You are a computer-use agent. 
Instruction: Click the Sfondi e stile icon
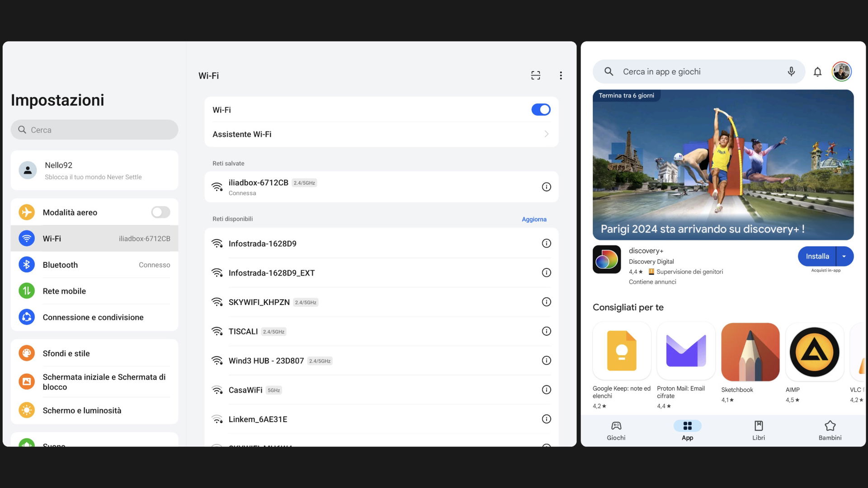tap(27, 353)
